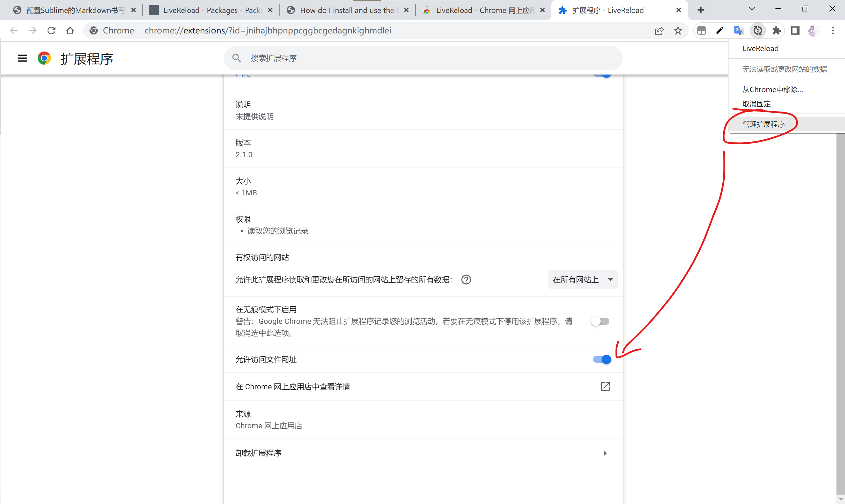The image size is (845, 504).
Task: Open the profile avatar menu
Action: coord(813,31)
